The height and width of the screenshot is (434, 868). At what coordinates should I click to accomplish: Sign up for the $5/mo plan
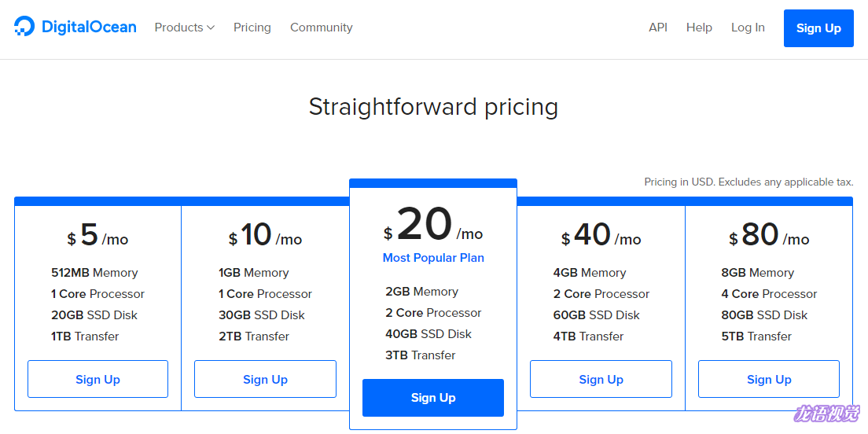(x=98, y=379)
